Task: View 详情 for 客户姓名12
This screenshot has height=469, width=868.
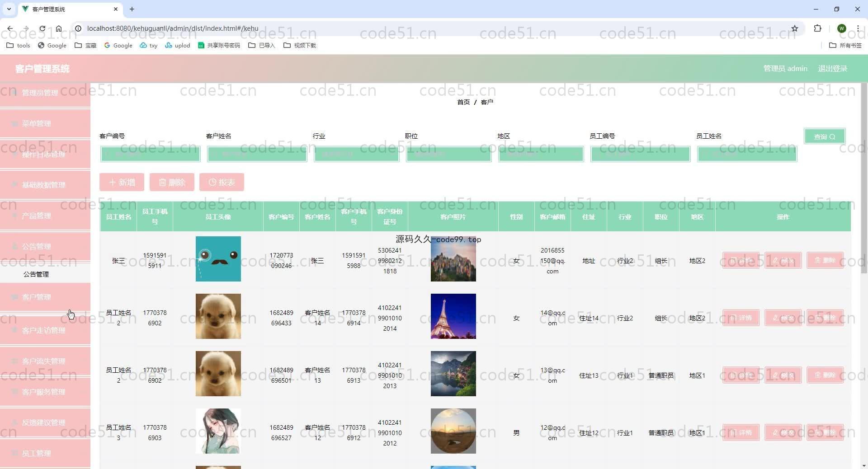Action: (x=741, y=432)
